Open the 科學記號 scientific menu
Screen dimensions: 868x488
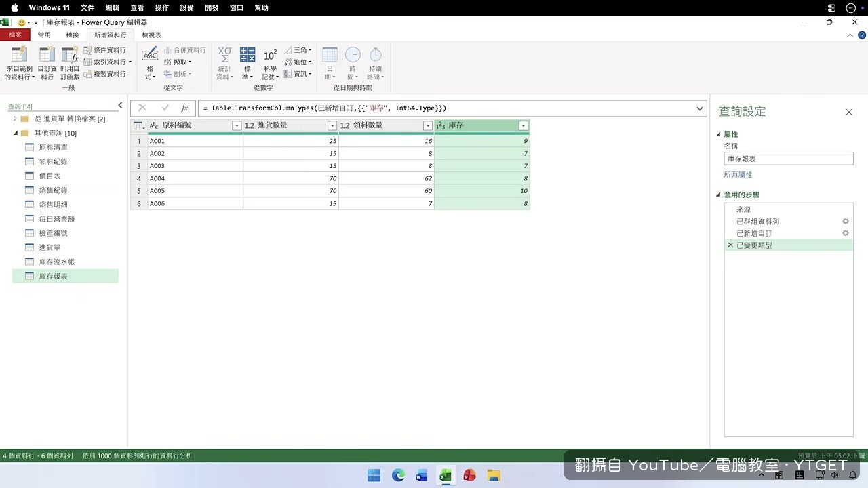click(x=270, y=64)
